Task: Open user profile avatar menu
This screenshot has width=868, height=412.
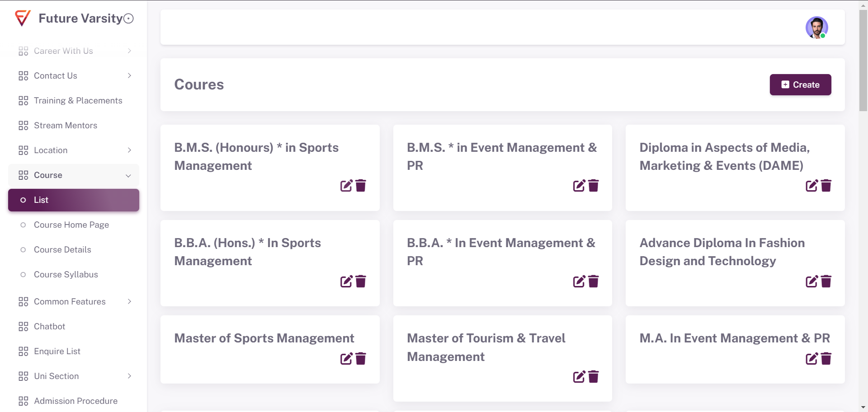Action: (816, 28)
